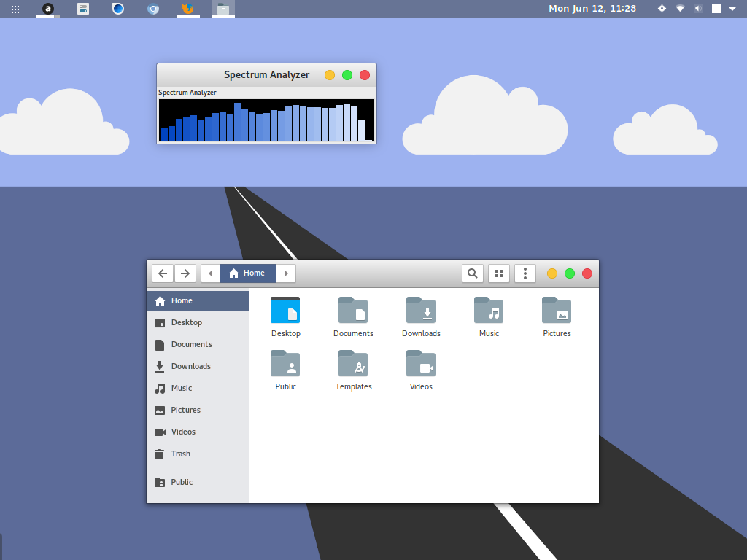Select the Home path bar button

248,273
